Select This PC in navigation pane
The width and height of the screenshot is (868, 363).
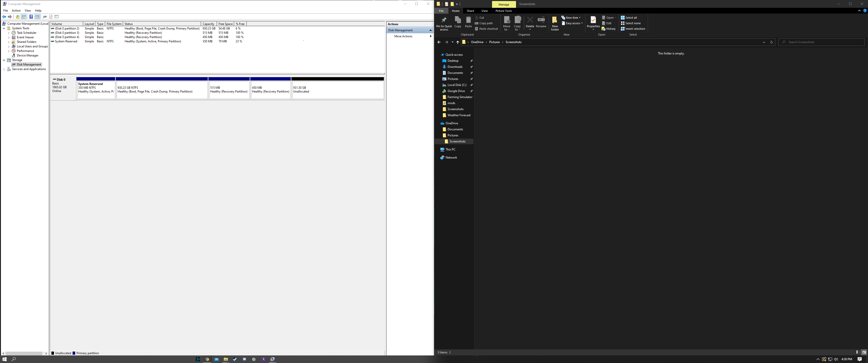(x=450, y=149)
